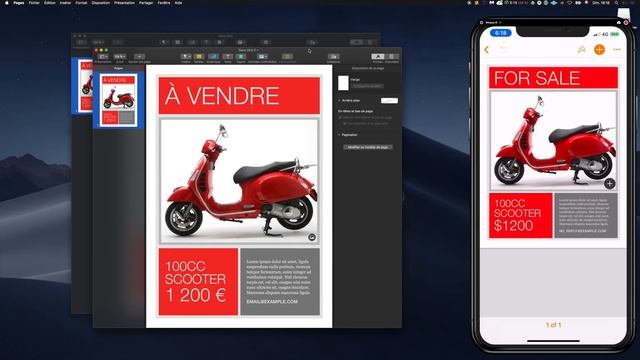
Task: Click the image replace icon on the scooter photo
Action: (x=312, y=237)
